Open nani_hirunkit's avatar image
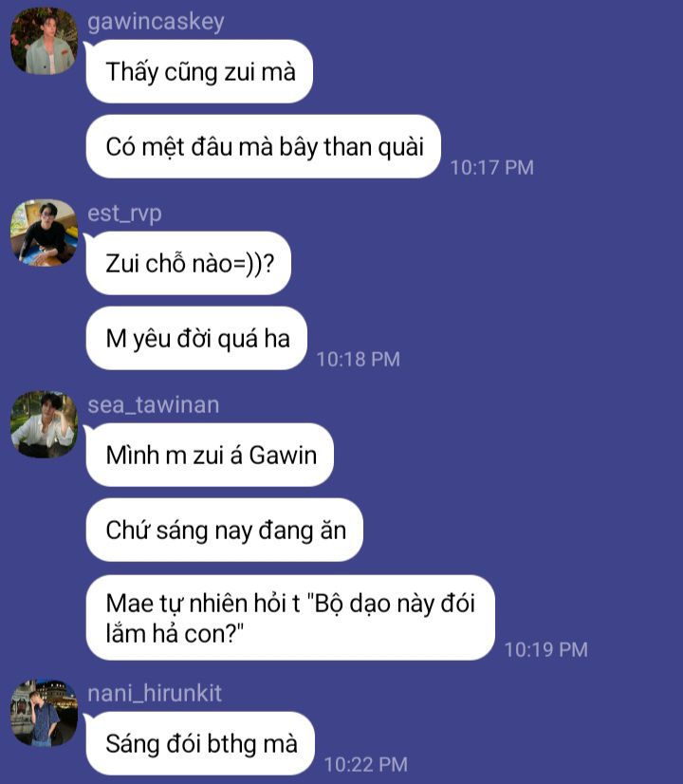 point(44,713)
